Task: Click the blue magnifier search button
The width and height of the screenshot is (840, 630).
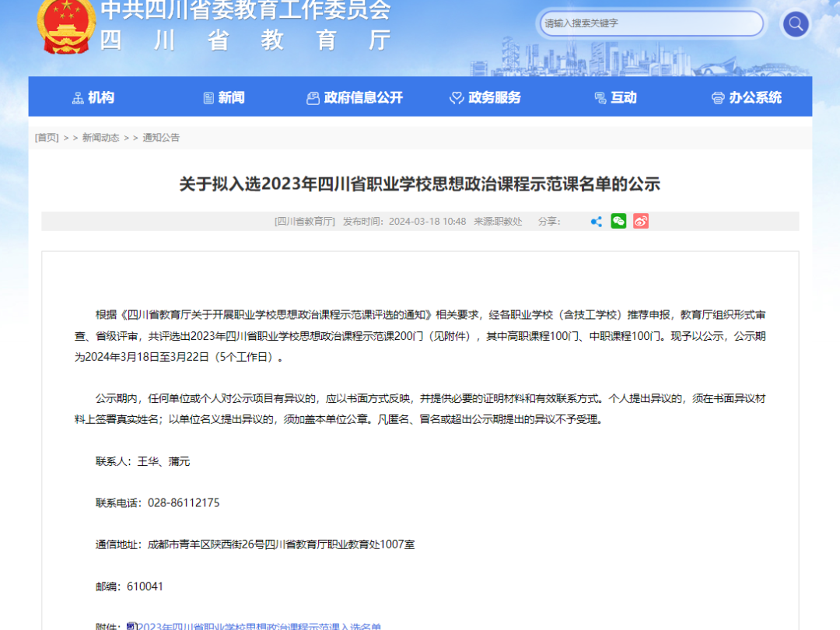Action: pyautogui.click(x=795, y=24)
